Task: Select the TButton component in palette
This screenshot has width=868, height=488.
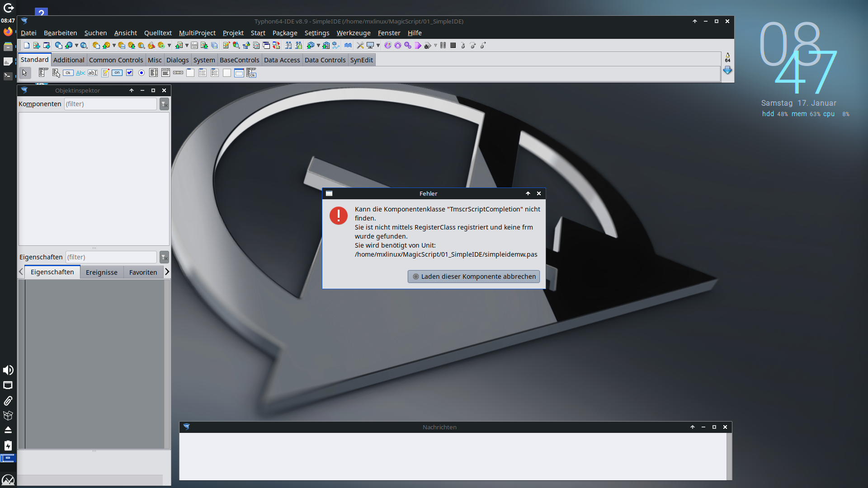Action: click(68, 73)
